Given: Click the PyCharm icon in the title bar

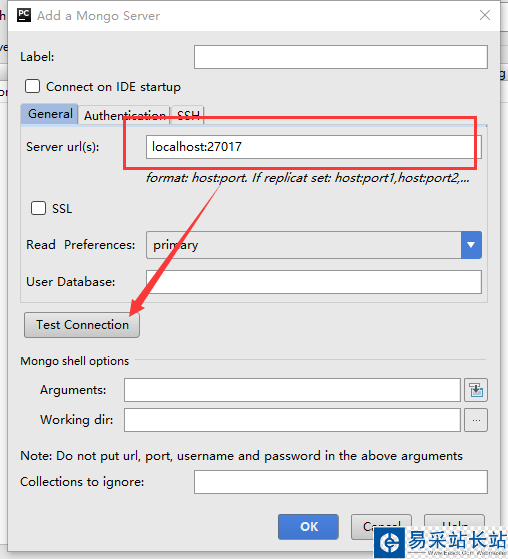Looking at the screenshot, I should 24,15.
